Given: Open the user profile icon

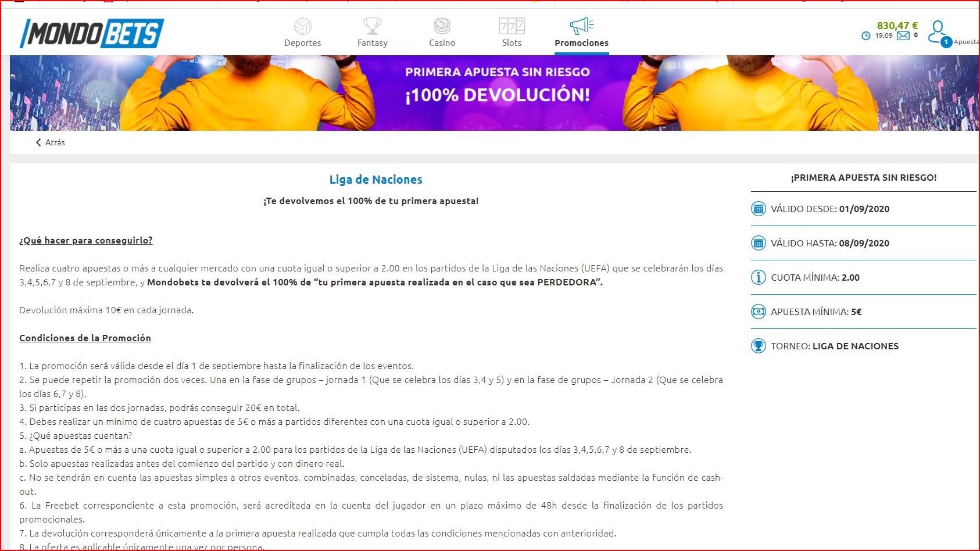Looking at the screenshot, I should tap(937, 30).
